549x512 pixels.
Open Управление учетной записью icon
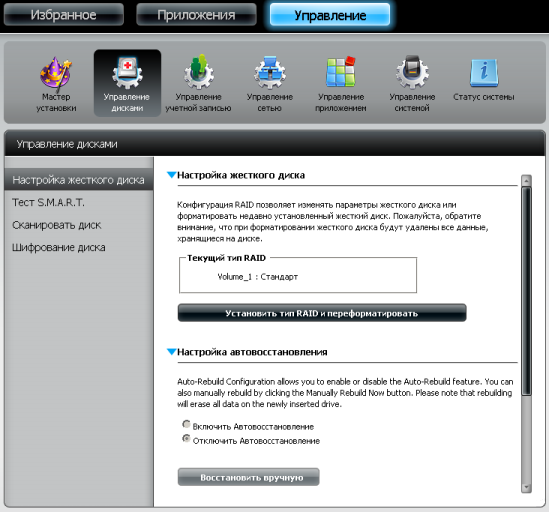(199, 72)
